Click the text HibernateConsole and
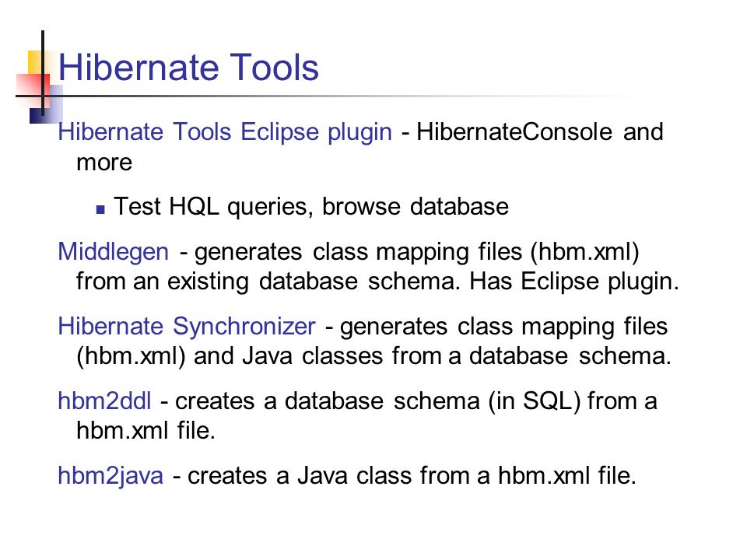The image size is (747, 560). (x=540, y=131)
